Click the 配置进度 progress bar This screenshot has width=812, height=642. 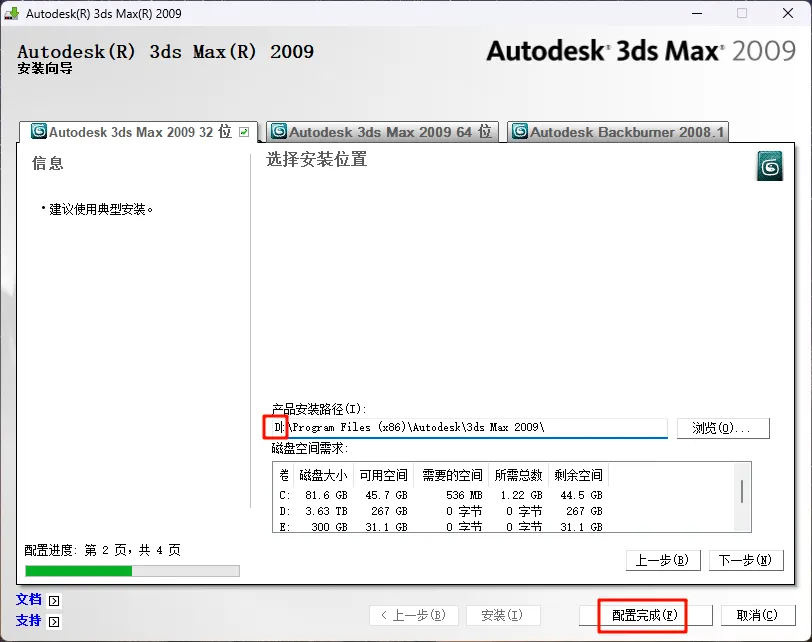click(133, 571)
